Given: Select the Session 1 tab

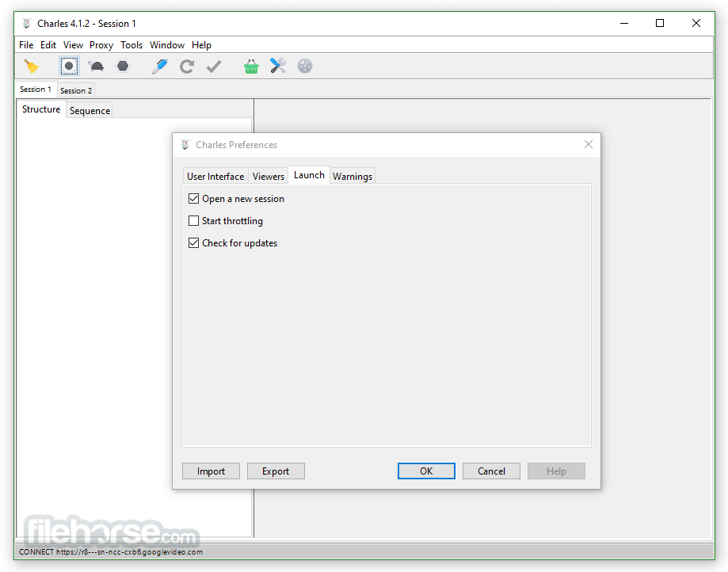Looking at the screenshot, I should pos(36,90).
